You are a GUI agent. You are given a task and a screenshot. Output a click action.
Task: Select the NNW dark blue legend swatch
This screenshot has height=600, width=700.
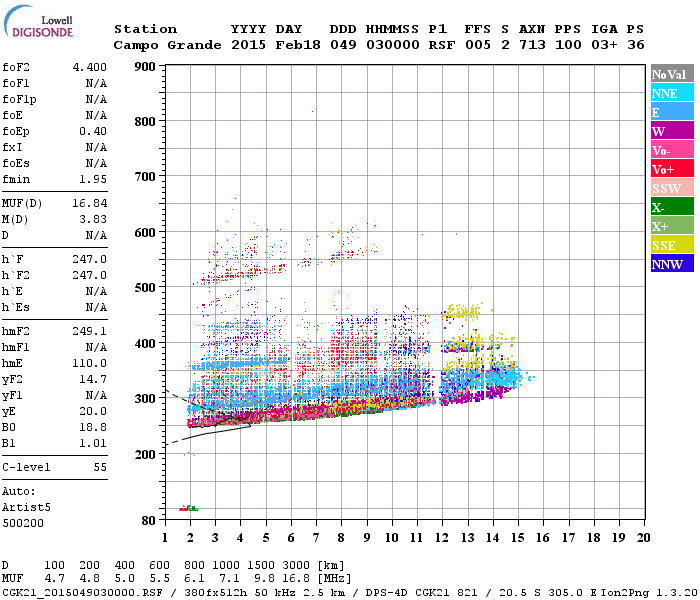[x=672, y=263]
